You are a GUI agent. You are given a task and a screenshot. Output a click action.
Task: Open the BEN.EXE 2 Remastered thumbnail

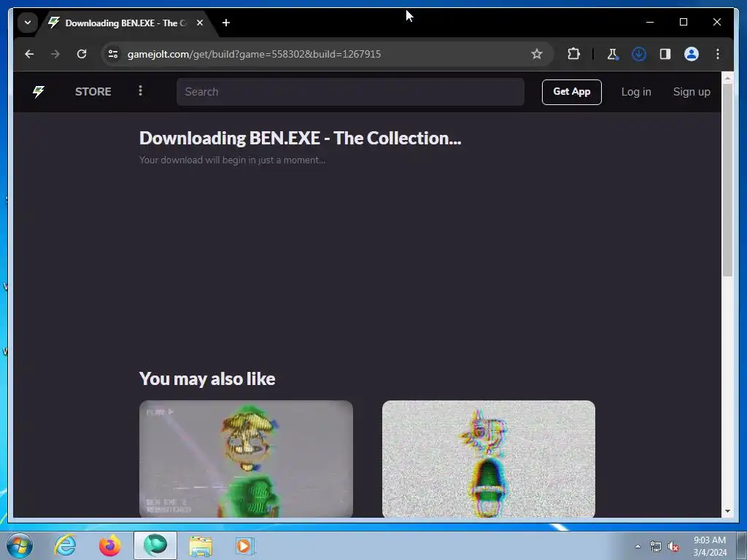tap(246, 459)
